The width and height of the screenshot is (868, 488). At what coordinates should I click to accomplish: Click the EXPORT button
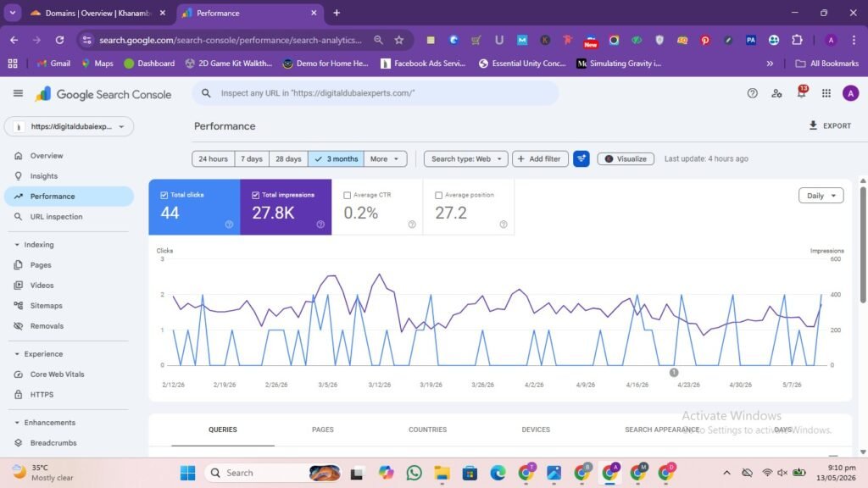(830, 125)
